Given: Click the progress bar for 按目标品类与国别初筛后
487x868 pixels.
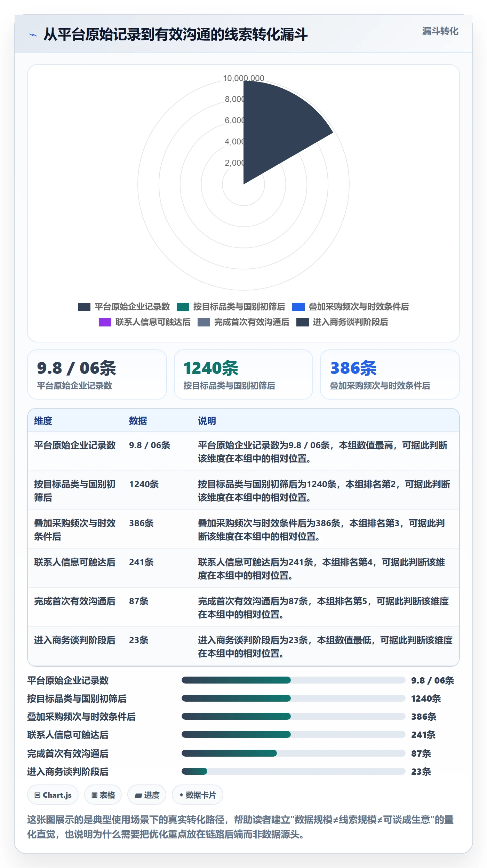Looking at the screenshot, I should click(x=294, y=698).
